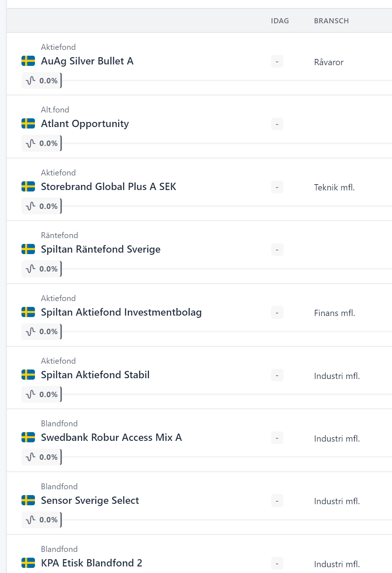Open the AuAg Silver Bullet A fund

[x=87, y=61]
